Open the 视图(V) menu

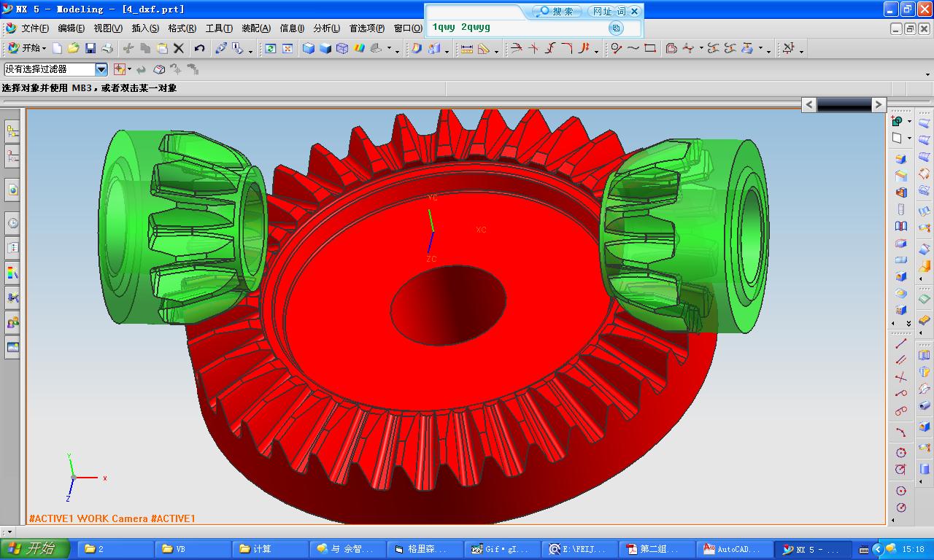click(108, 28)
